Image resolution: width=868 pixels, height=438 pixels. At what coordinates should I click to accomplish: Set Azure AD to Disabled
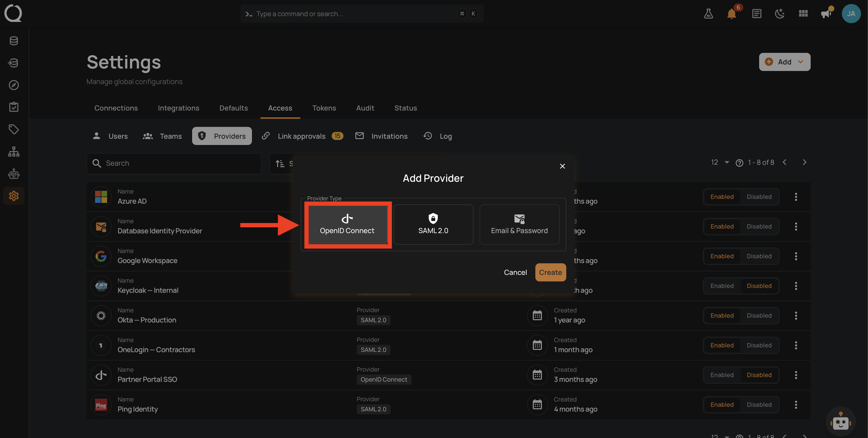point(759,197)
